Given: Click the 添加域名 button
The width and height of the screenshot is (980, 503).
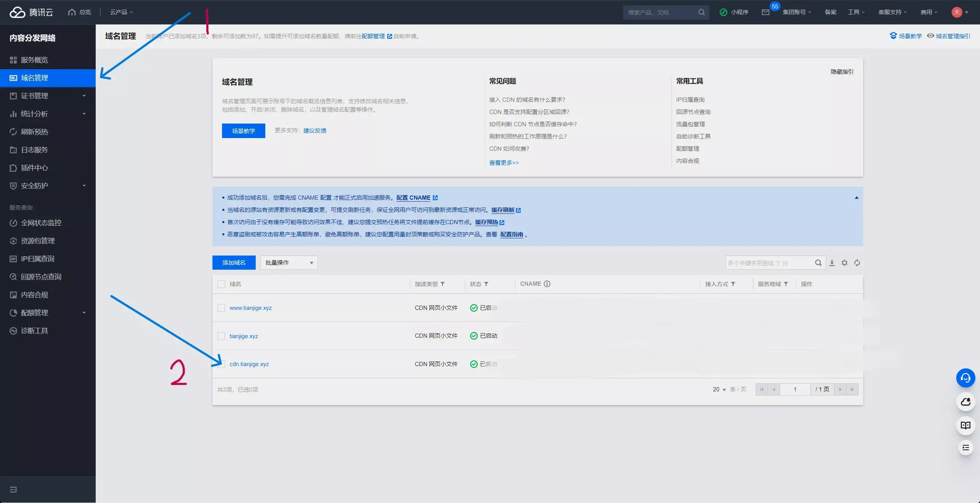Looking at the screenshot, I should tap(234, 263).
